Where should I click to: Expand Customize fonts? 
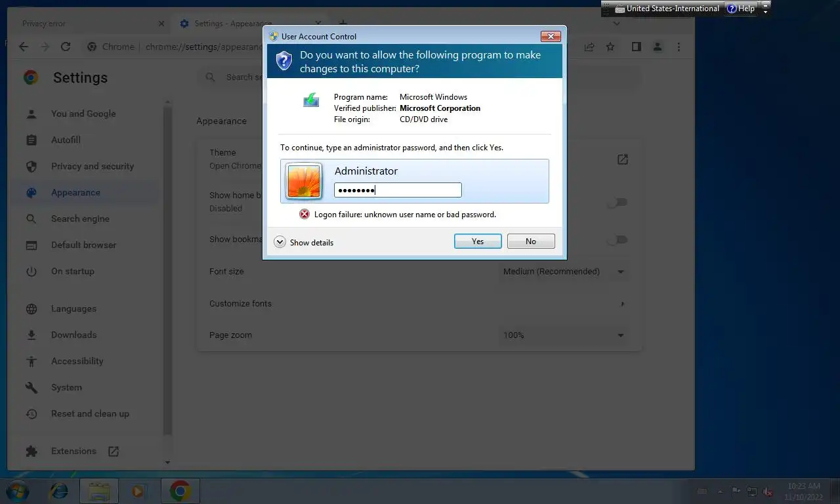pyautogui.click(x=622, y=304)
